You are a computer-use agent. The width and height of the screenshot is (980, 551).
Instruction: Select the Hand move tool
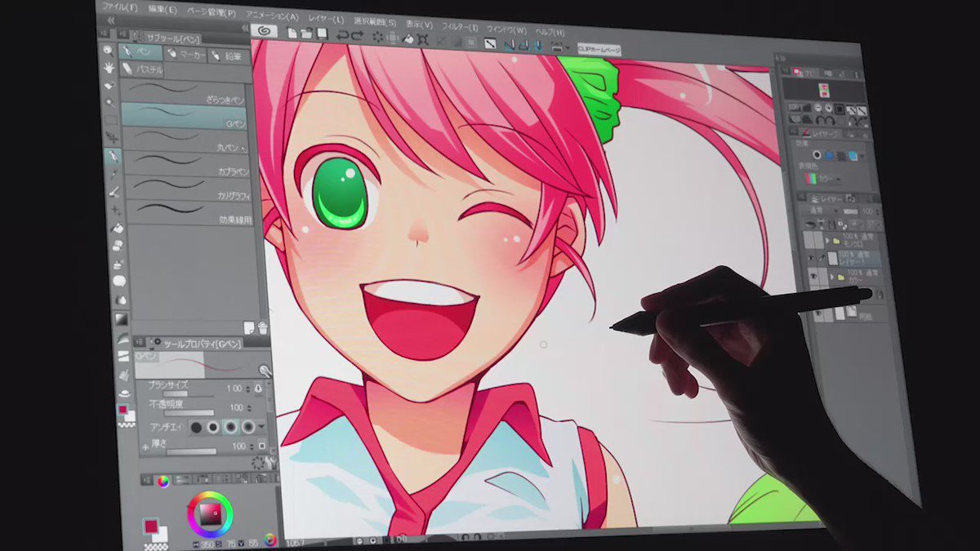point(109,67)
